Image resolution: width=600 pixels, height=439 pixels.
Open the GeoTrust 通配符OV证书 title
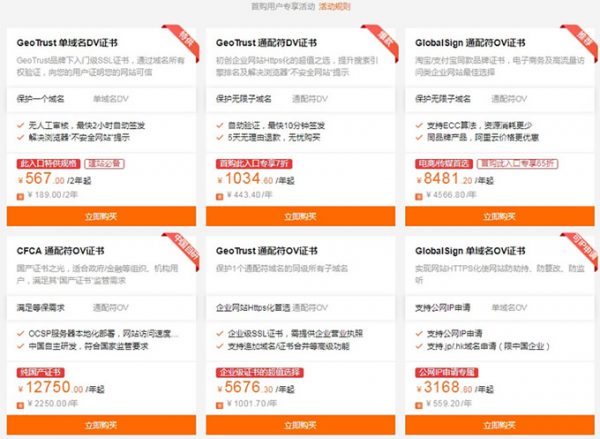267,251
